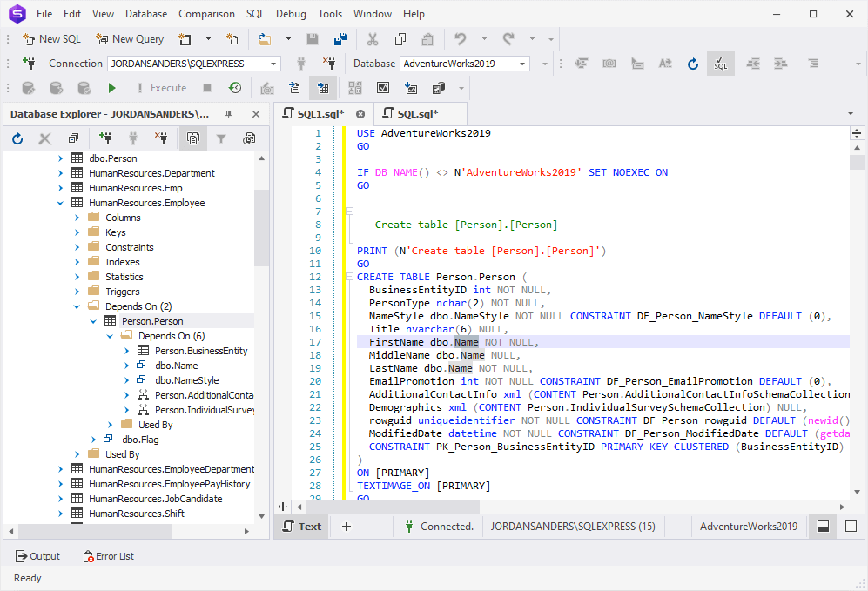The height and width of the screenshot is (591, 868).
Task: Click the green Start debugging play icon
Action: [111, 88]
